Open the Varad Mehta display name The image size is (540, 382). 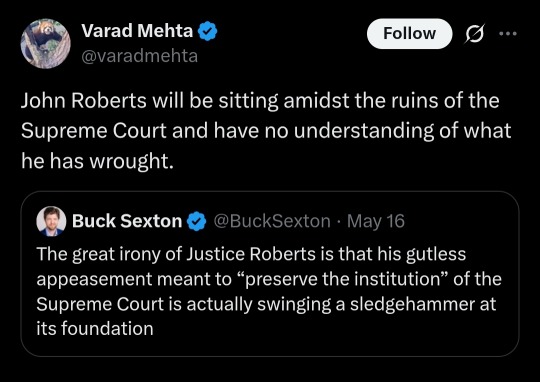click(x=137, y=31)
